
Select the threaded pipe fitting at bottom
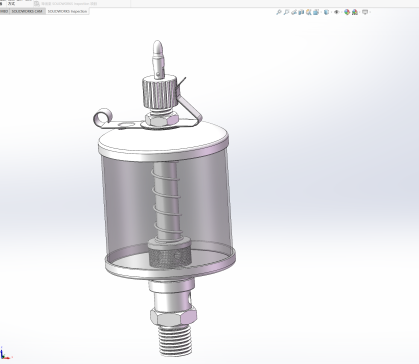[175, 340]
